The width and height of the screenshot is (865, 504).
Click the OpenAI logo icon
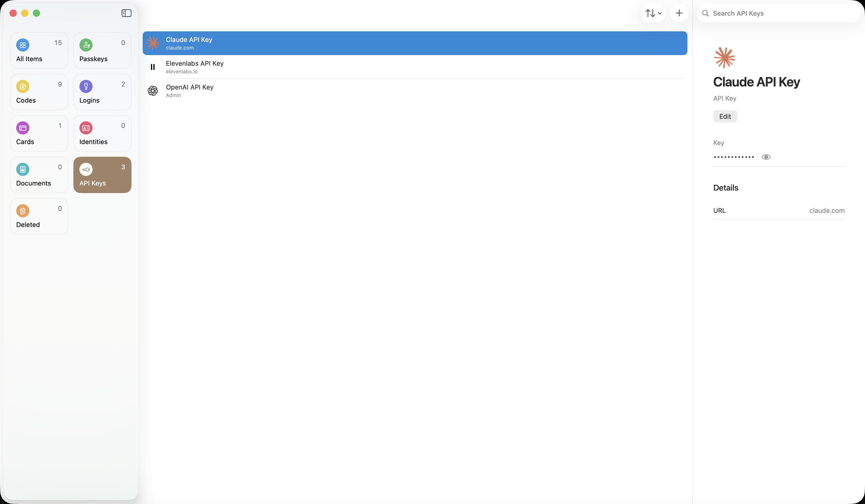coord(153,90)
